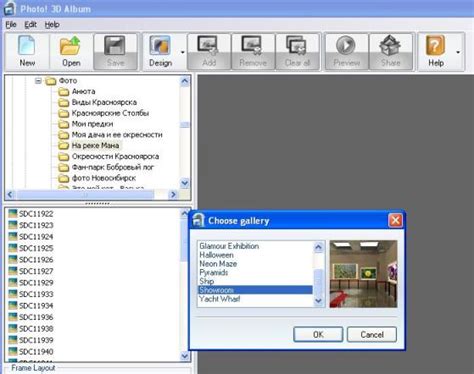Click Cancel in Choose gallery dialog
Image resolution: width=474 pixels, height=374 pixels.
tap(372, 334)
